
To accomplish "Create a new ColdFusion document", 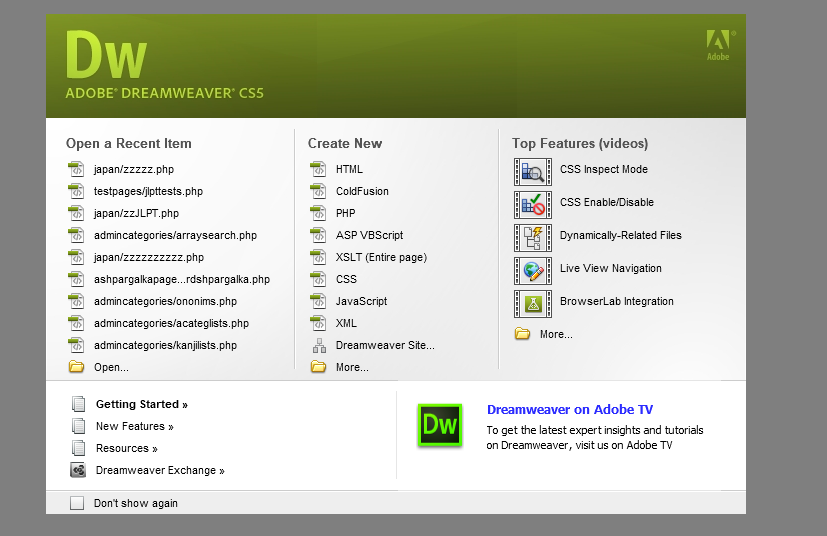I will pyautogui.click(x=362, y=191).
